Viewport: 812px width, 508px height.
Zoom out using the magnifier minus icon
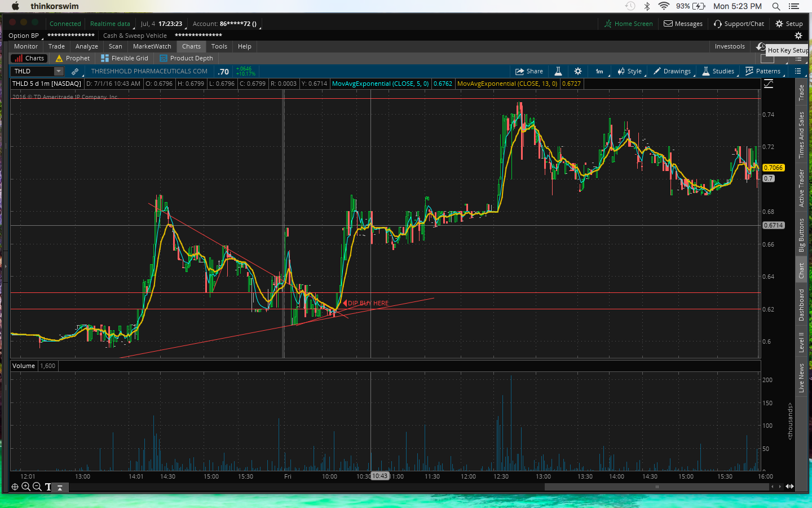(x=37, y=487)
